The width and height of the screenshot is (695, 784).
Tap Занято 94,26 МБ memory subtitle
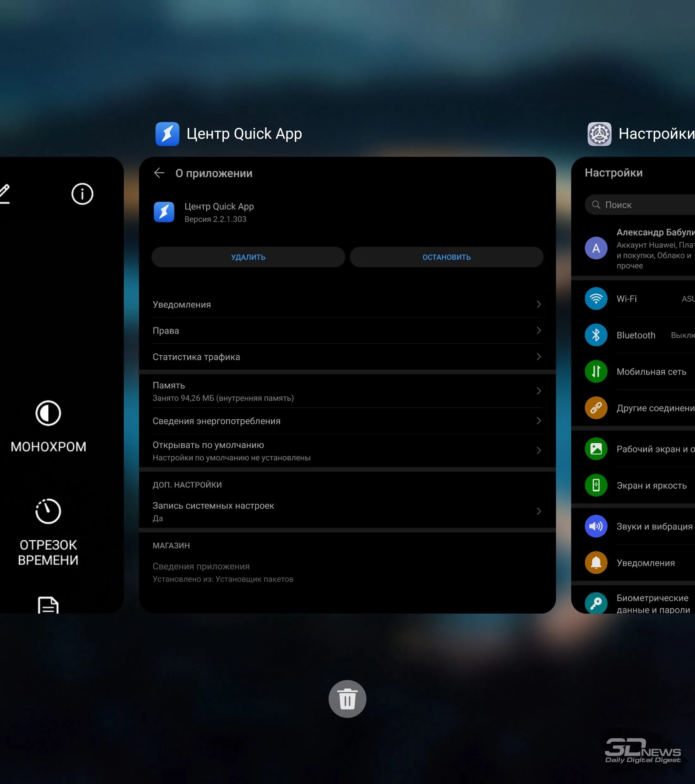[223, 398]
